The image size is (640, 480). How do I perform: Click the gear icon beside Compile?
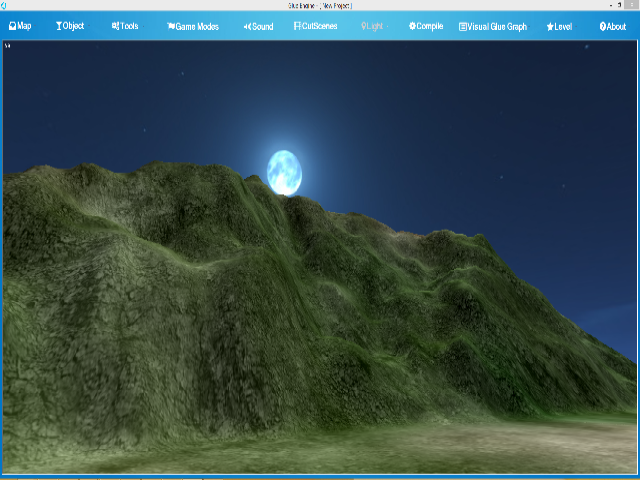click(412, 26)
